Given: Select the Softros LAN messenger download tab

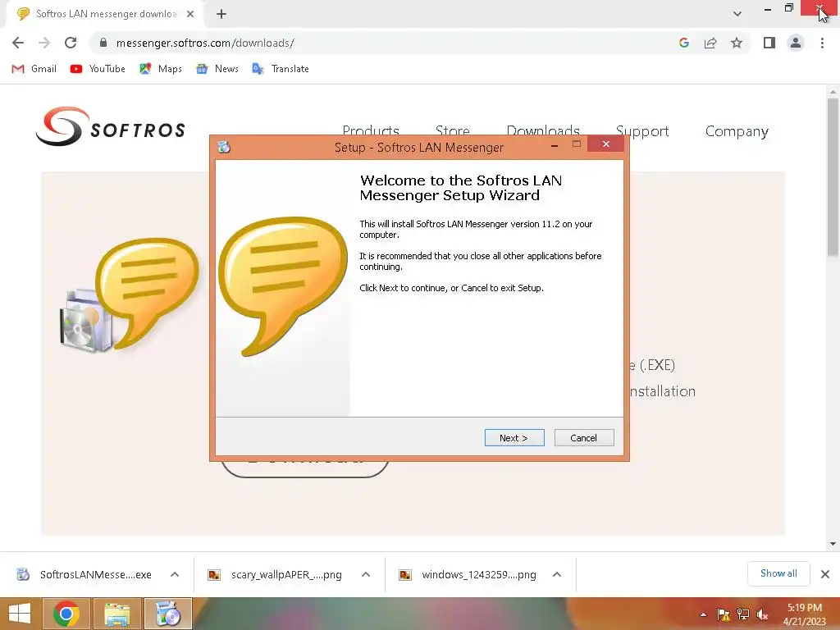Looking at the screenshot, I should click(x=106, y=14).
